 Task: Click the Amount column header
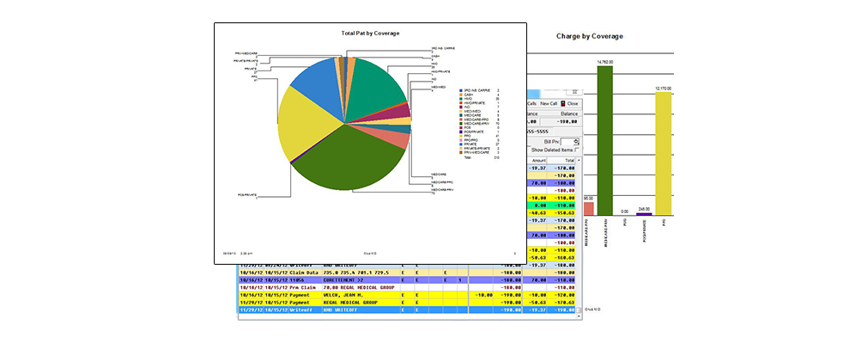[x=538, y=160]
